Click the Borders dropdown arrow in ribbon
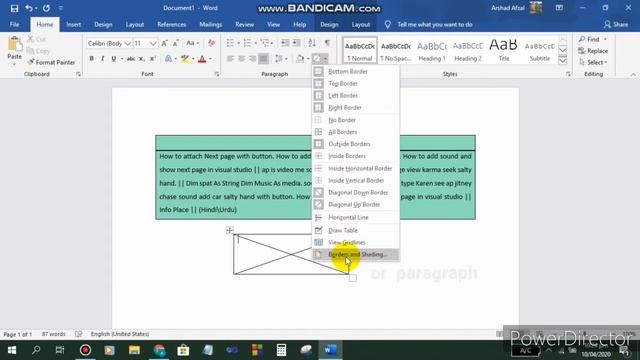Screen dimensions: 640x360 click(x=325, y=59)
